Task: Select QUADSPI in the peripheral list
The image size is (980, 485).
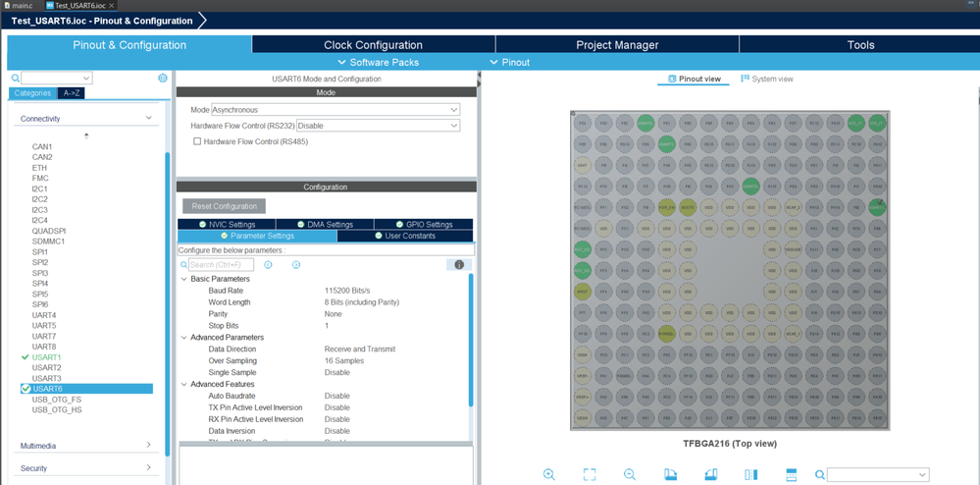Action: tap(49, 231)
